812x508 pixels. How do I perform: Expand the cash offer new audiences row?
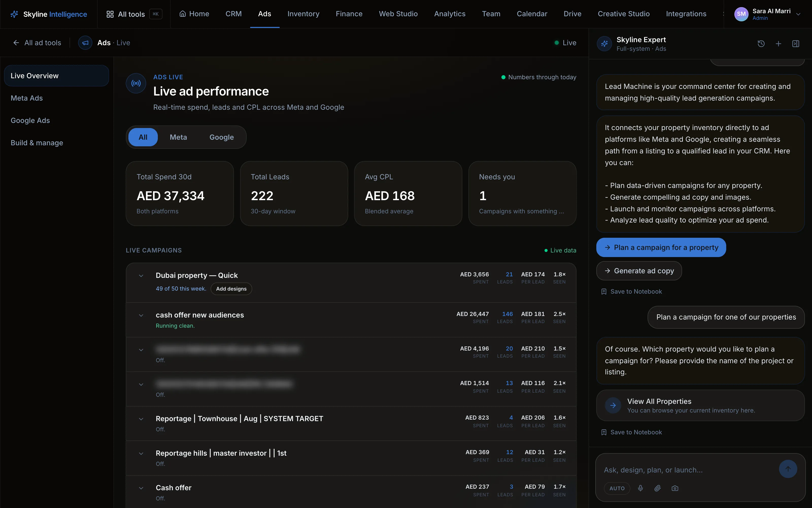pyautogui.click(x=141, y=315)
